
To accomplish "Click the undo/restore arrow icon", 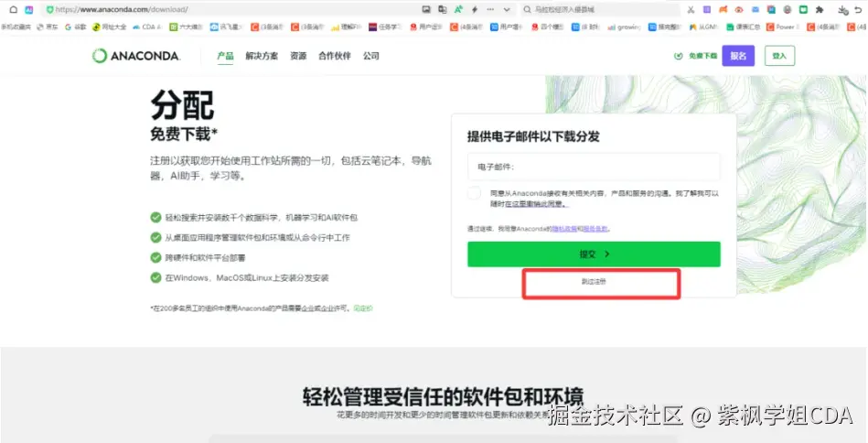I will (x=858, y=9).
